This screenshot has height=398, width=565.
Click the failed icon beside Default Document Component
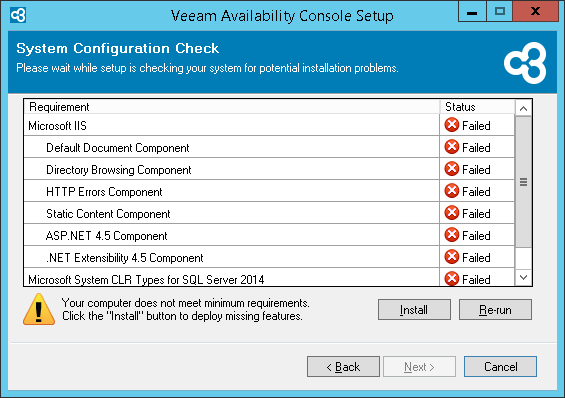451,147
